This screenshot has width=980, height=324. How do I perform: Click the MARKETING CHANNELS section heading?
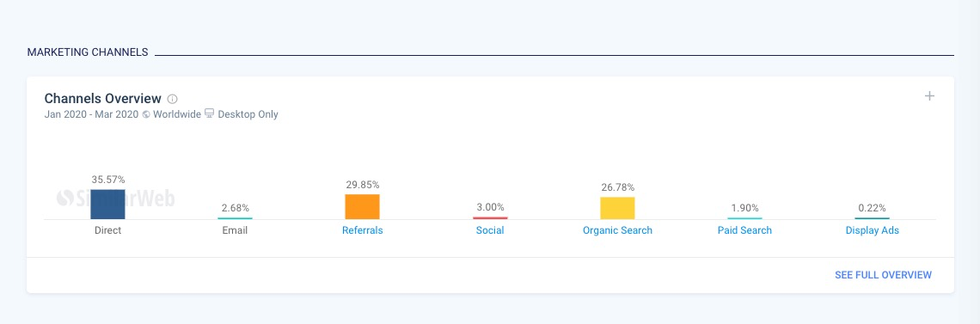click(88, 52)
